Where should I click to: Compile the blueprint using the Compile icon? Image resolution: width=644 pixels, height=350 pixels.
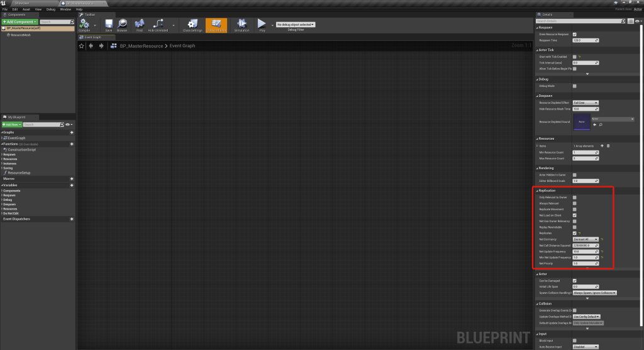click(84, 24)
